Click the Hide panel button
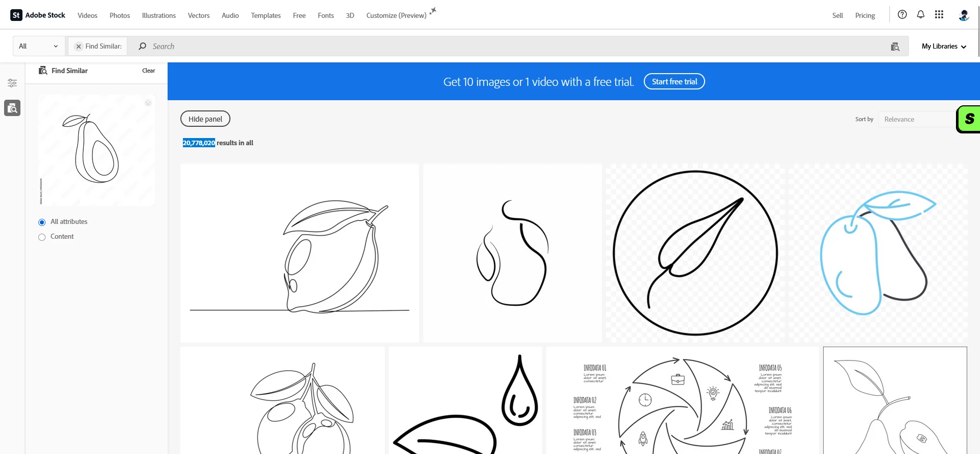Viewport: 980px width, 454px height. point(205,119)
